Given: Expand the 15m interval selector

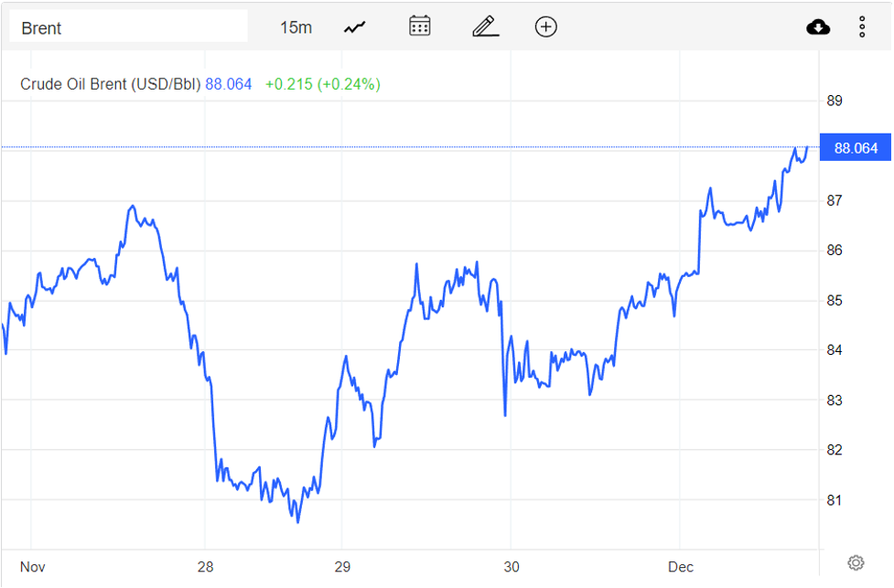Looking at the screenshot, I should click(296, 27).
